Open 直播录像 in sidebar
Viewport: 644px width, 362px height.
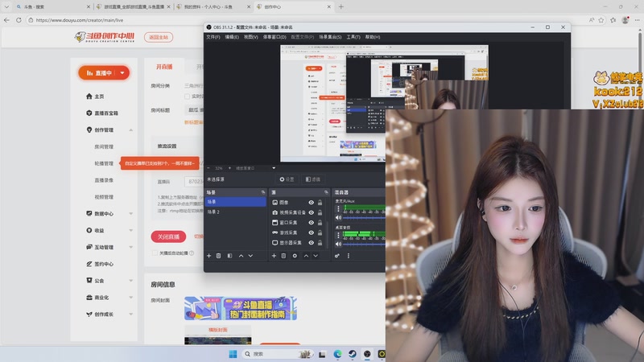(x=104, y=180)
